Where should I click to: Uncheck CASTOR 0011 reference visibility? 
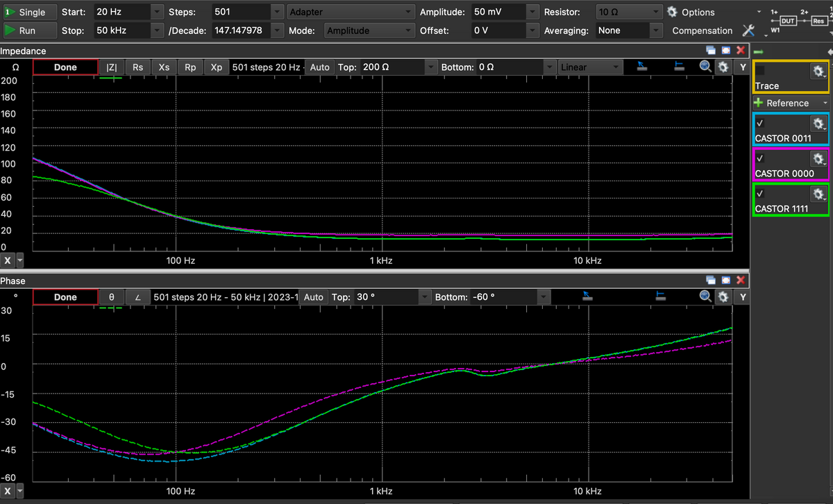pyautogui.click(x=760, y=122)
